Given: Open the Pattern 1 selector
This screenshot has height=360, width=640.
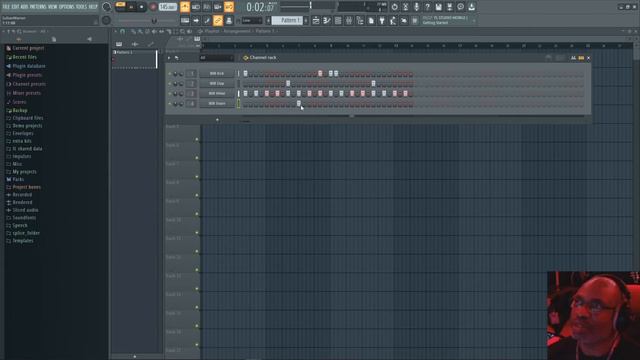Looking at the screenshot, I should 287,20.
